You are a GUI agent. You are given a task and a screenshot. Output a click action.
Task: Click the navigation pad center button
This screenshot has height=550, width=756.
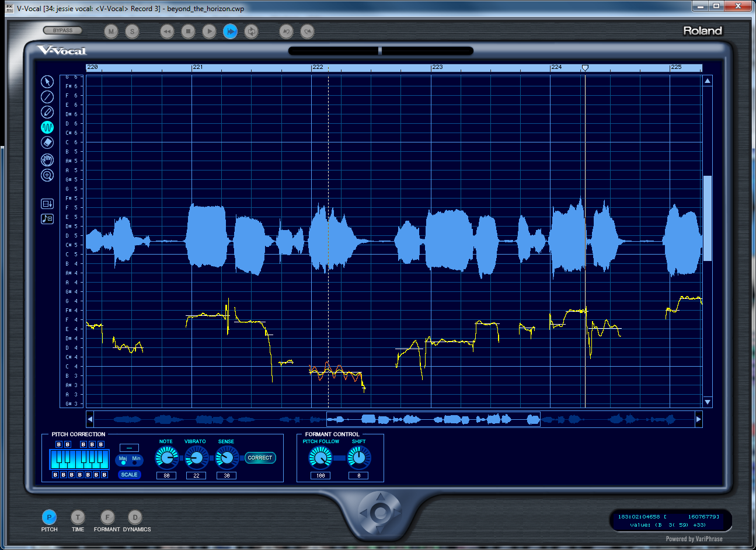pos(380,513)
